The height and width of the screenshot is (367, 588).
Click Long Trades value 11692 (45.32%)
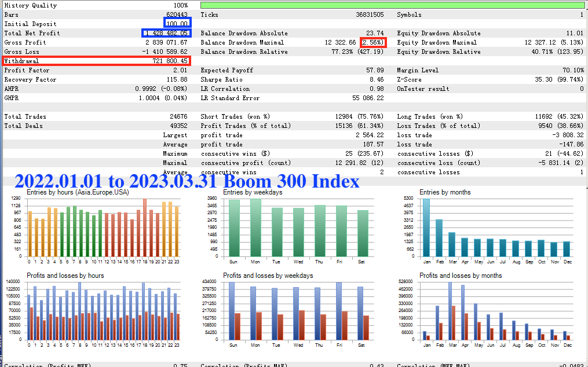(559, 116)
